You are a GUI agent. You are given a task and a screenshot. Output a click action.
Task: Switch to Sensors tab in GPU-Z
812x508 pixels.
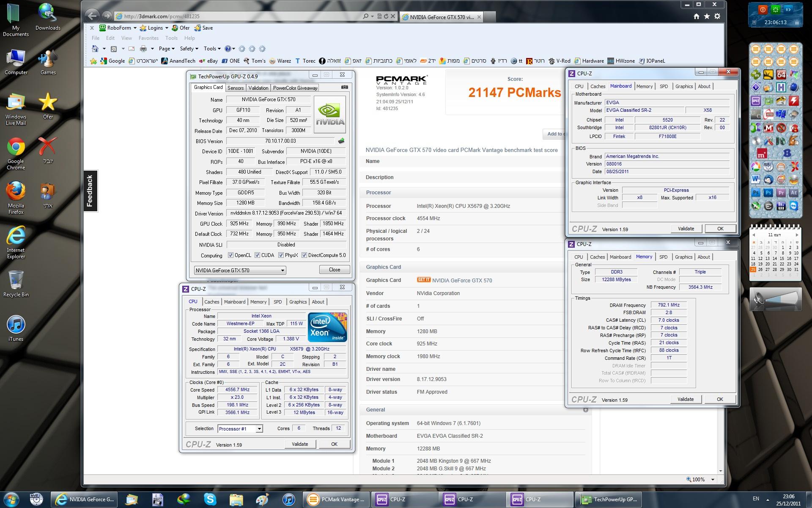point(236,88)
